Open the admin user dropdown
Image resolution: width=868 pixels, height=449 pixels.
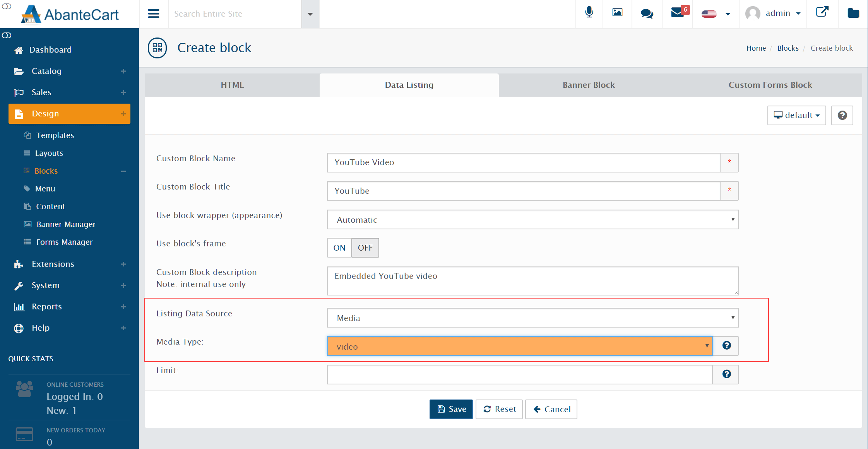tap(773, 14)
